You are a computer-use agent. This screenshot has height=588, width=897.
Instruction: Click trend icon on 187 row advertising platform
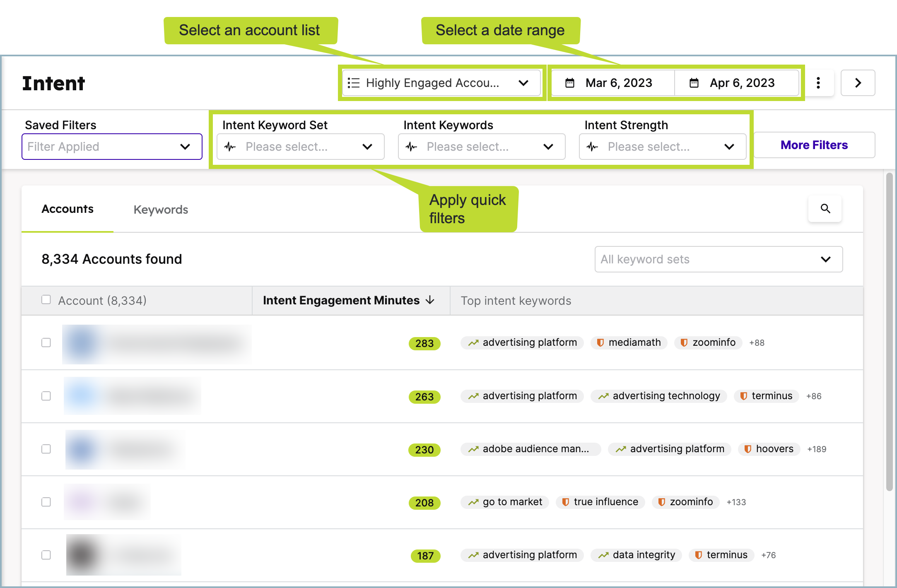pyautogui.click(x=473, y=555)
